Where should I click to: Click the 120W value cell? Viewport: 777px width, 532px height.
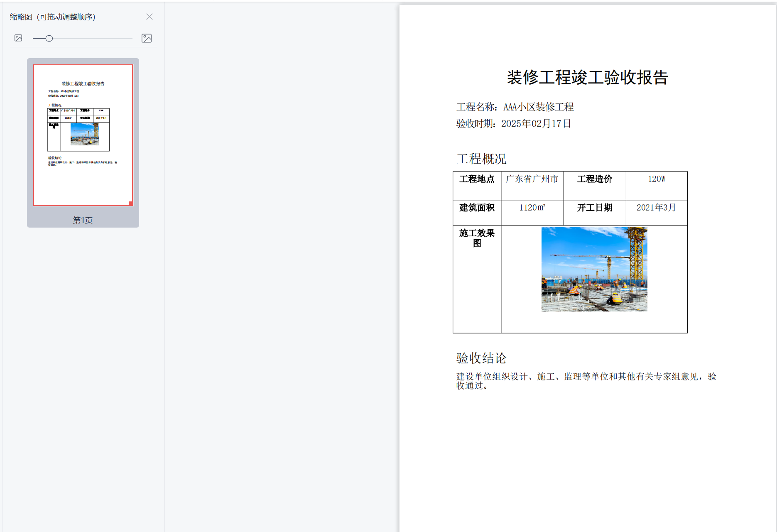[x=656, y=179]
